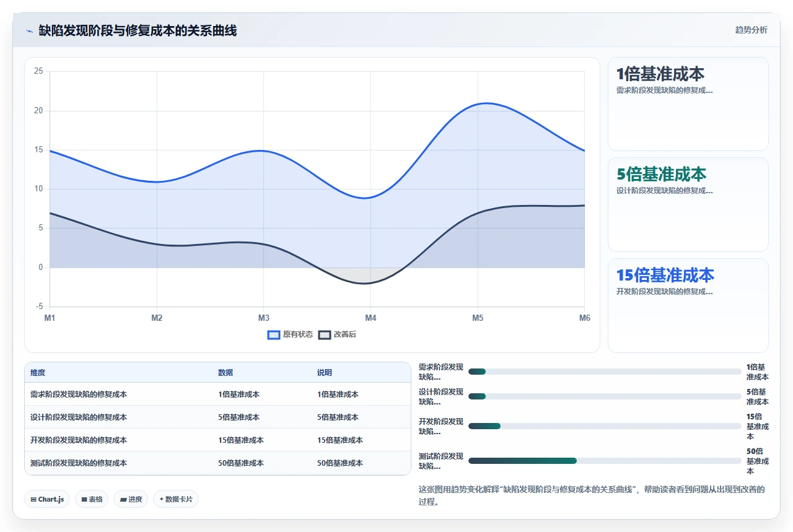793x532 pixels.
Task: Toggle the 原有状态 legend series
Action: coord(290,334)
